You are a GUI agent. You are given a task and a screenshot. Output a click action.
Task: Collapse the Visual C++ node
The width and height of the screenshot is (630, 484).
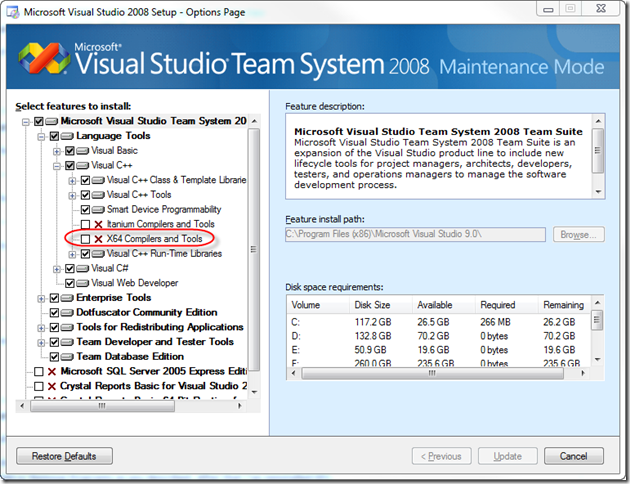point(57,166)
